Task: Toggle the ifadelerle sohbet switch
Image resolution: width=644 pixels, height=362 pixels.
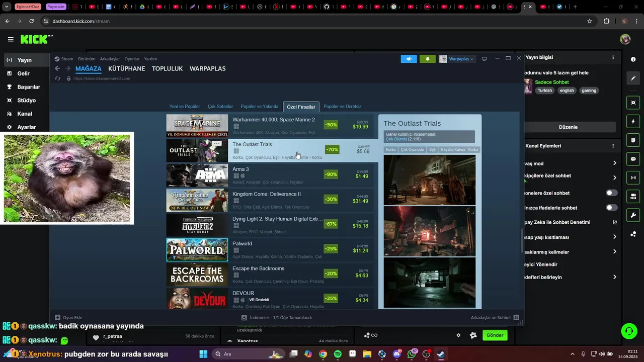Action: click(x=611, y=208)
